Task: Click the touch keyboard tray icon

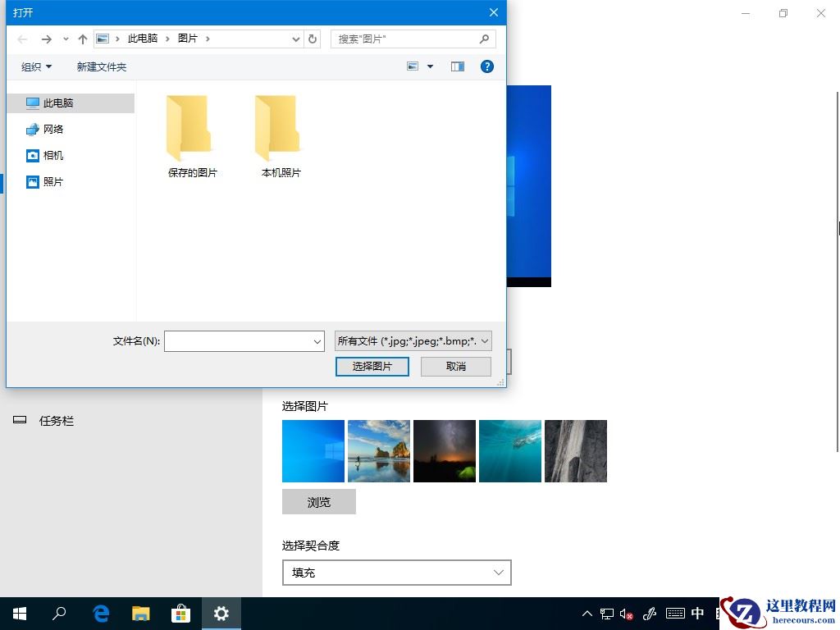Action: 676,613
